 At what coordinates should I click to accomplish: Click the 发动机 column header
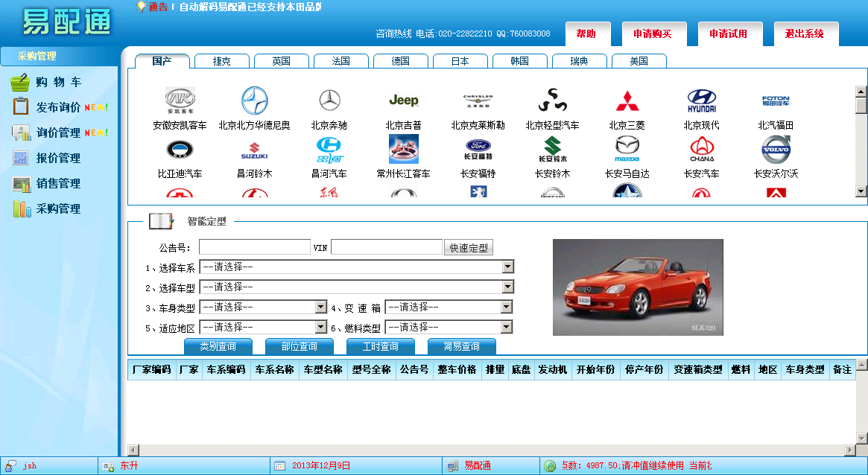[552, 369]
